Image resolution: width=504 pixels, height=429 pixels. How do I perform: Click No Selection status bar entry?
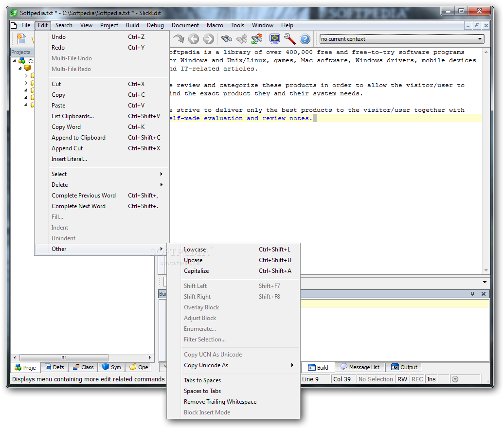coord(376,379)
